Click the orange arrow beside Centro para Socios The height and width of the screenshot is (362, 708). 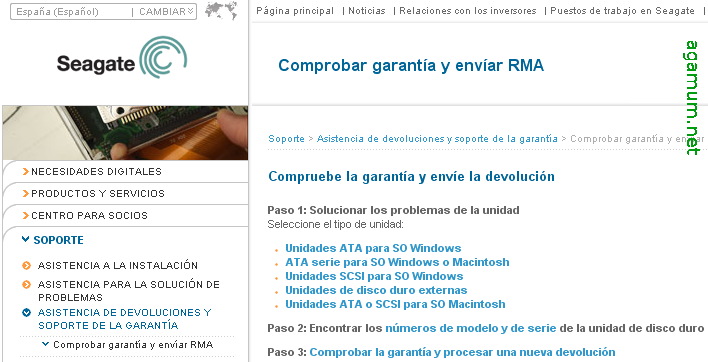(x=26, y=216)
